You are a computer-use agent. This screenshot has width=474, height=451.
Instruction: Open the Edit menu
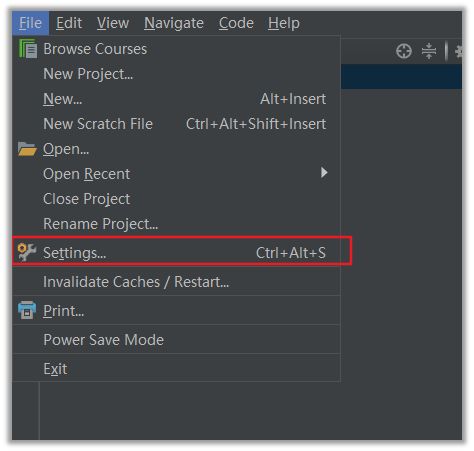pyautogui.click(x=69, y=23)
